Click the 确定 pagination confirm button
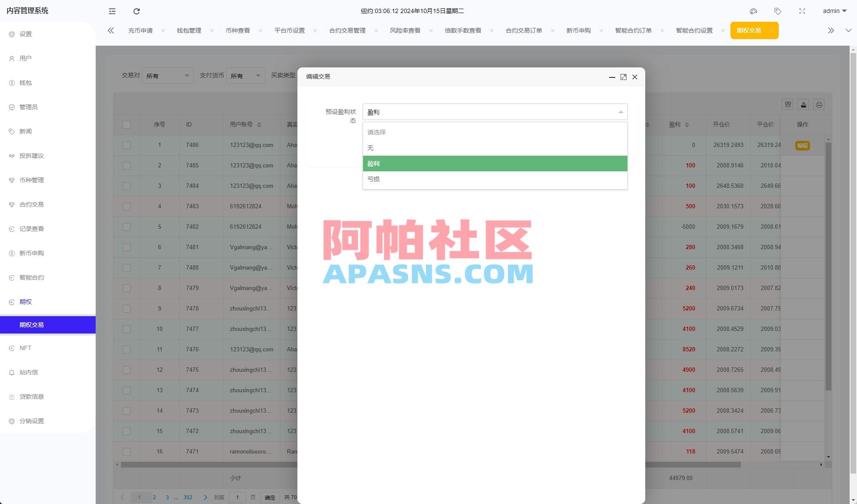Screen dimensions: 857x504 click(270, 497)
